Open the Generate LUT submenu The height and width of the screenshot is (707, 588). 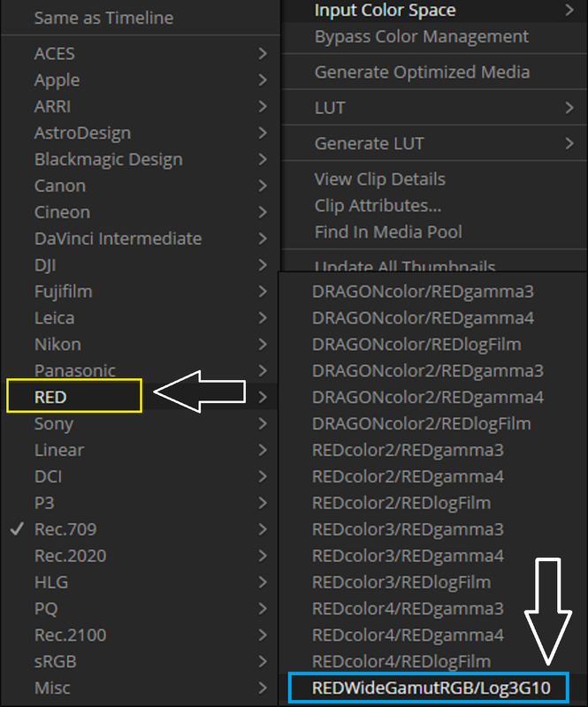434,143
